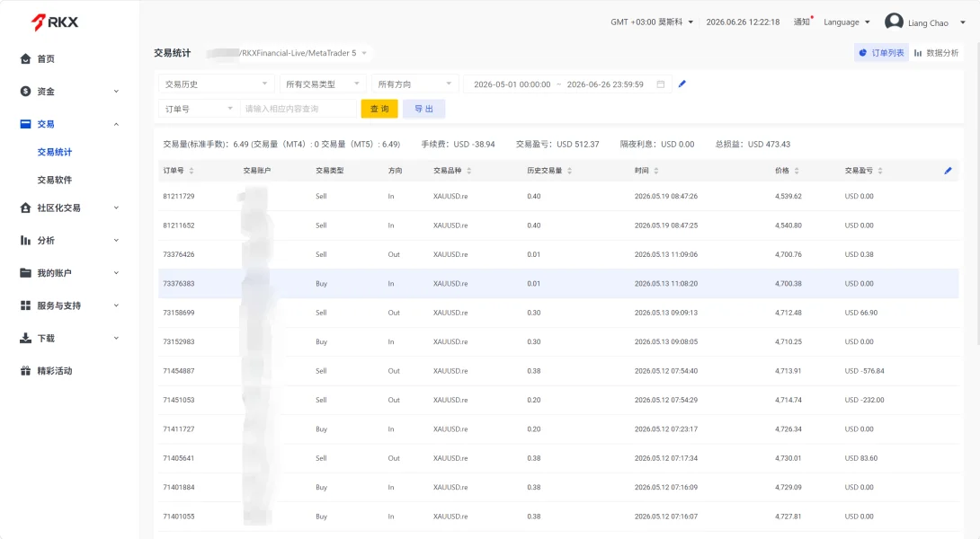Open 通知 notifications
Screen dimensions: 980x539
point(803,22)
